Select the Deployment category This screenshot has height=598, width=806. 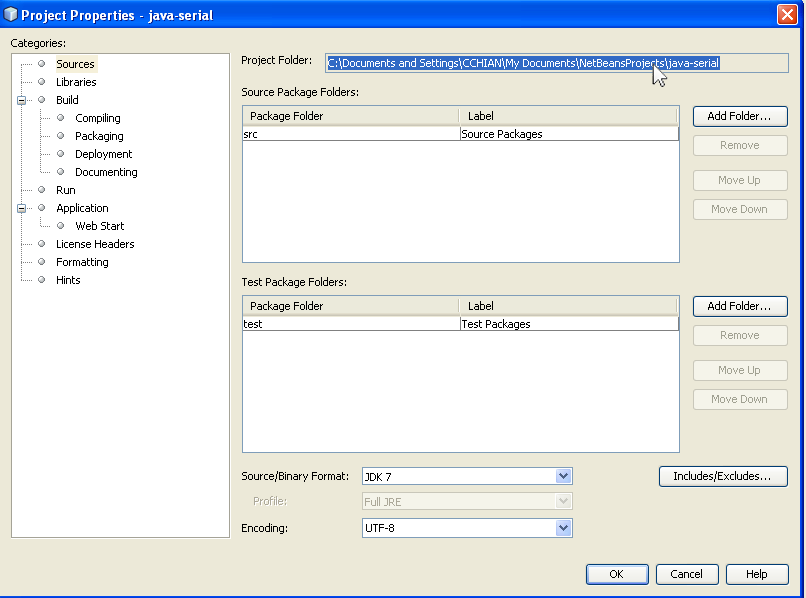click(x=103, y=153)
